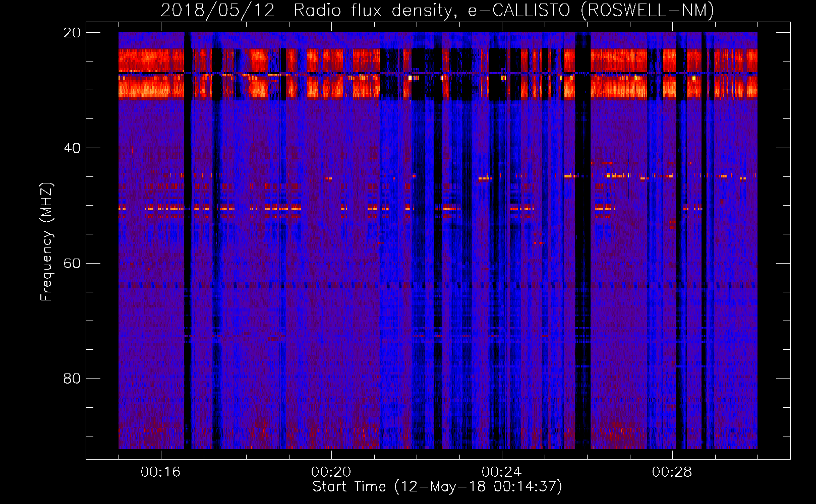
Task: Click the 60 frequency tick label
Action: pos(72,264)
